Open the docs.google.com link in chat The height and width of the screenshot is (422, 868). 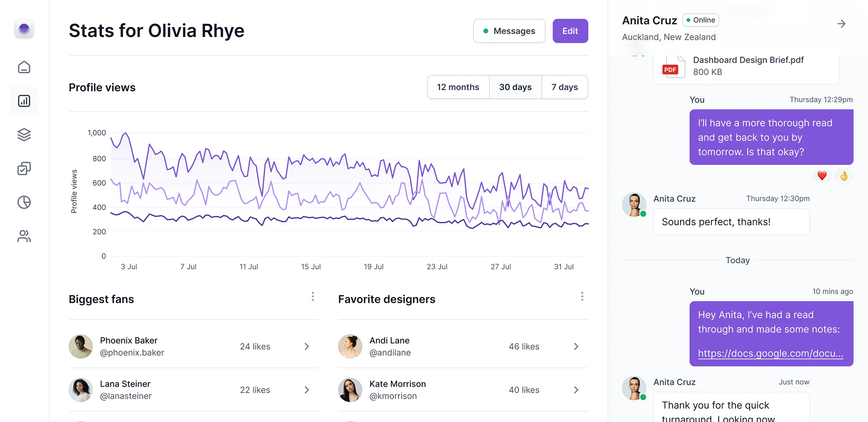coord(770,353)
